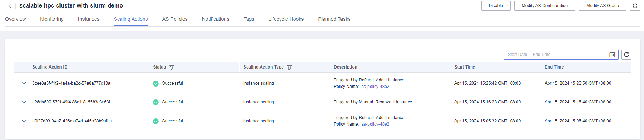This screenshot has height=140, width=644.
Task: Open the as-policy-48e2 link in the first row
Action: 375,87
